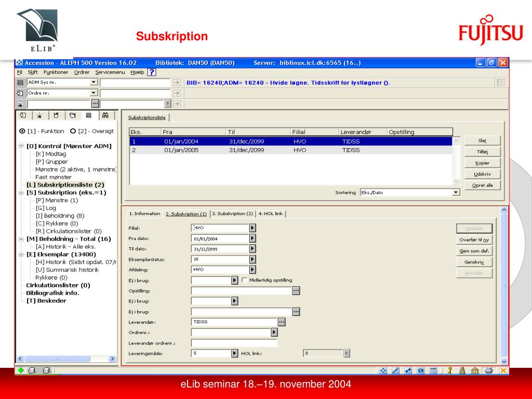Click the list view icon right of BIB title
This screenshot has height=399, width=532.
pyautogui.click(x=500, y=83)
